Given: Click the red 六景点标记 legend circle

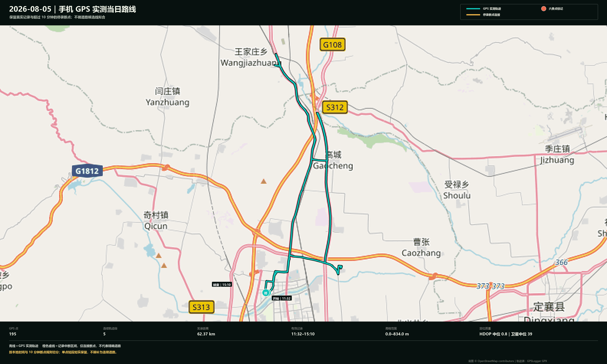Looking at the screenshot, I should point(543,9).
